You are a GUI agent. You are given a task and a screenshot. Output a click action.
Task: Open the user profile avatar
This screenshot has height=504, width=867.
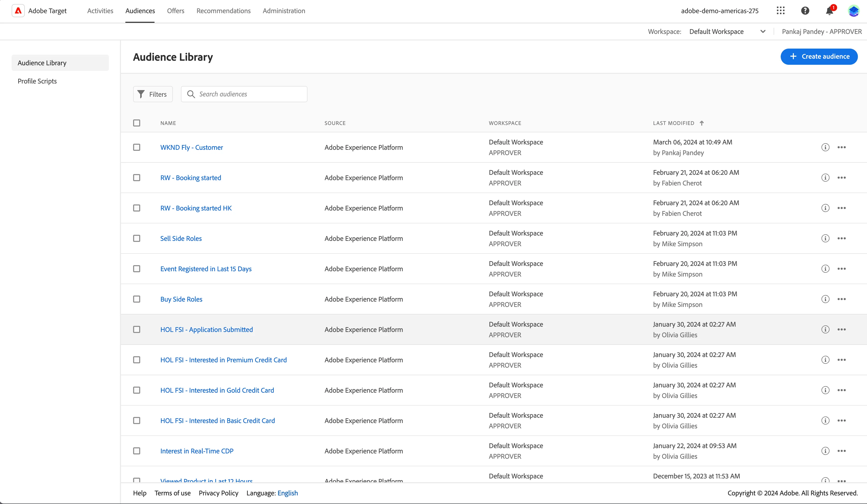pyautogui.click(x=854, y=11)
